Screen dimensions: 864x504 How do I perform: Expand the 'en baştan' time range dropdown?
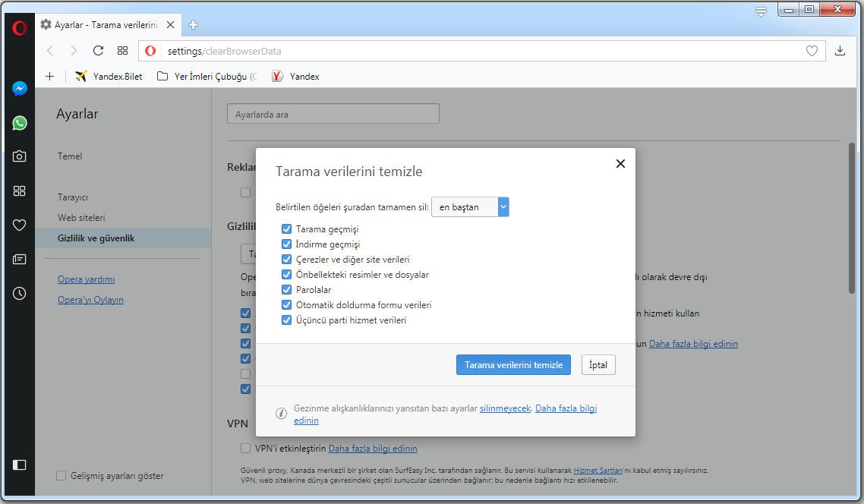[470, 207]
